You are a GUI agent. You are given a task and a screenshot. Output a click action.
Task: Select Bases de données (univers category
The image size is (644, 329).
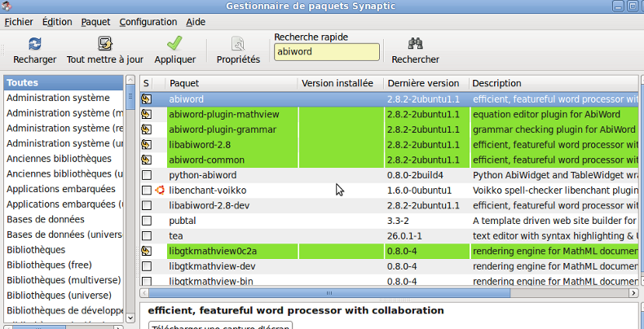pos(64,235)
